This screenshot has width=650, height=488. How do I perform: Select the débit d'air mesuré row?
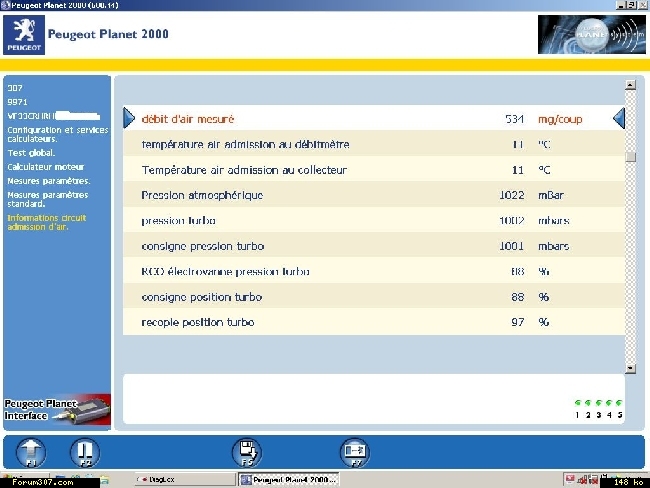point(374,118)
